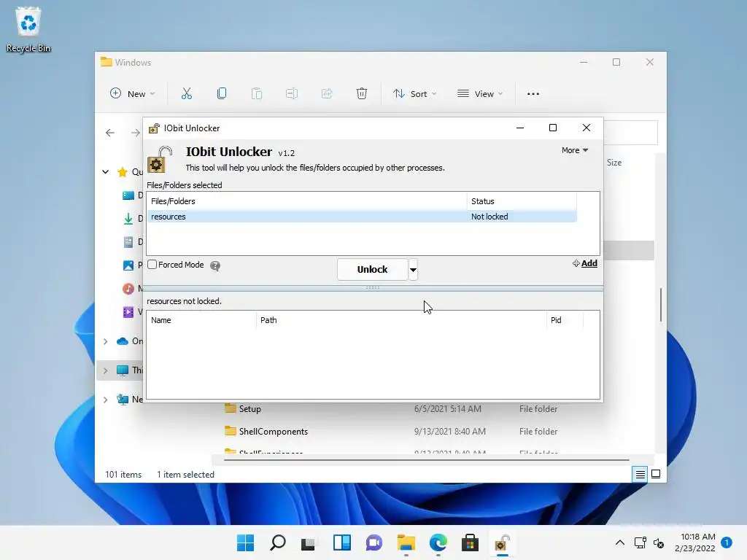Open the Windows Start button
This screenshot has height=560, width=747.
click(x=245, y=542)
